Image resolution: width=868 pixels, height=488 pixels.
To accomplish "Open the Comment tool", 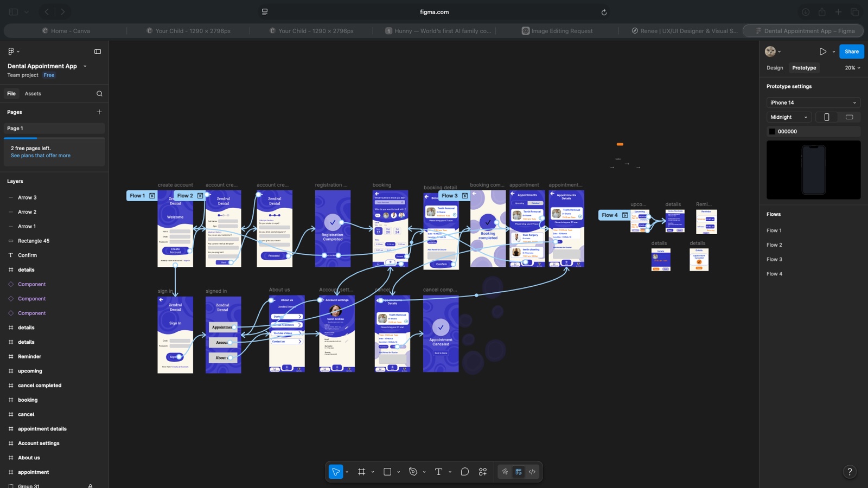I will click(x=465, y=472).
